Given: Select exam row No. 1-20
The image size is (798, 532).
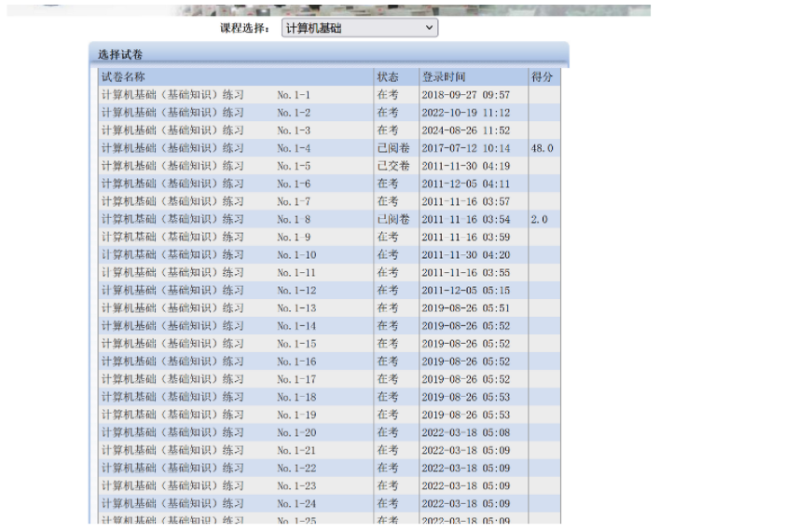Looking at the screenshot, I should [329, 432].
